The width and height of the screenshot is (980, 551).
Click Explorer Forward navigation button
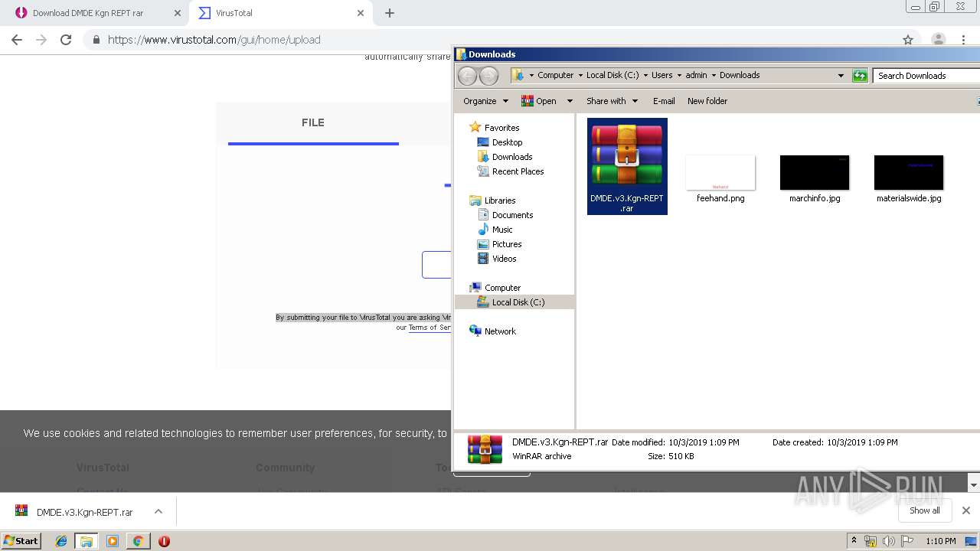point(488,76)
